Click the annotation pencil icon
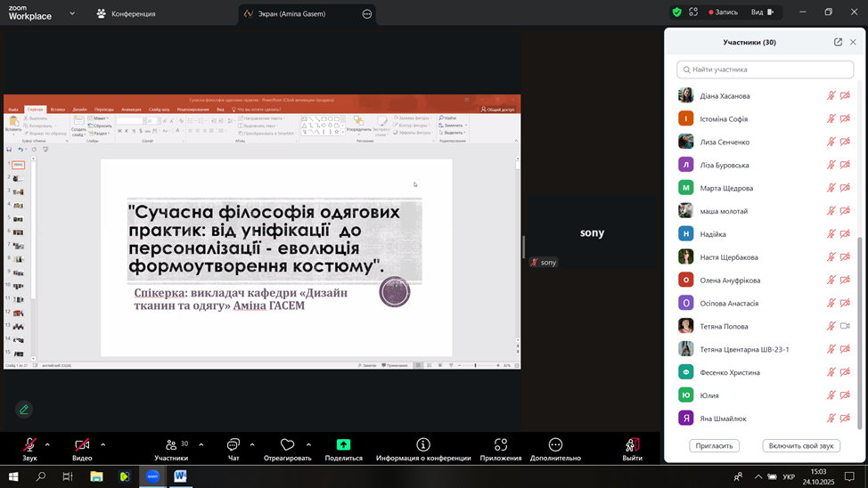868x488 pixels. (24, 410)
